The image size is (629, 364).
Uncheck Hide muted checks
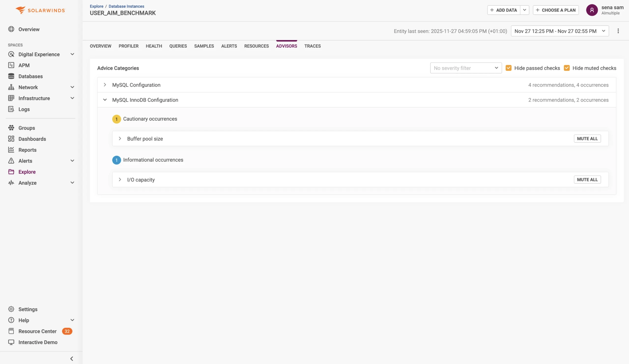coord(567,68)
